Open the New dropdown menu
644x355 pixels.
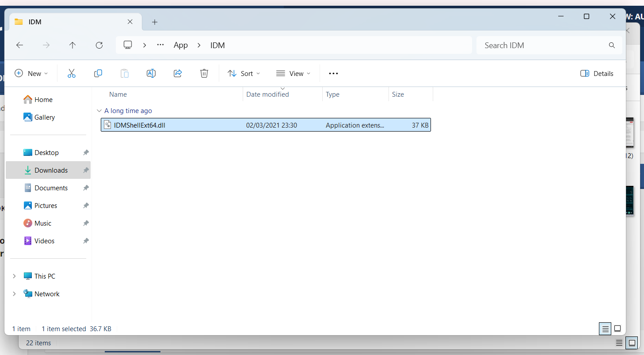[31, 74]
